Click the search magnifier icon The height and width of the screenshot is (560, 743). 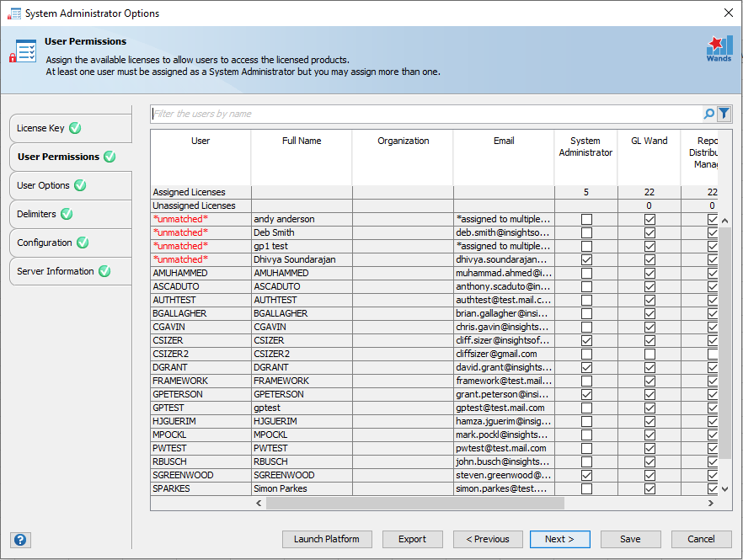pyautogui.click(x=708, y=114)
